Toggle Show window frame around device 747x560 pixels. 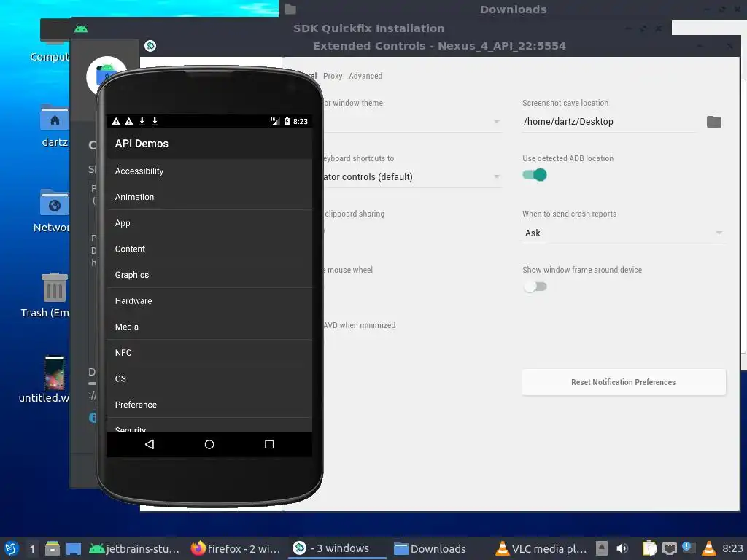pos(535,287)
